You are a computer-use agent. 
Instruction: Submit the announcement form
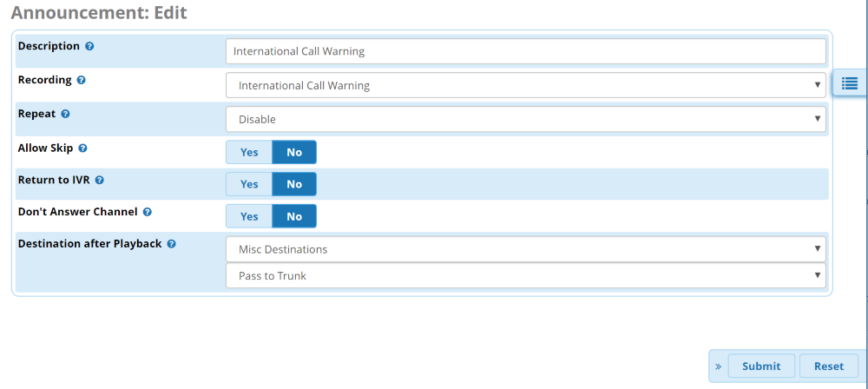(761, 366)
